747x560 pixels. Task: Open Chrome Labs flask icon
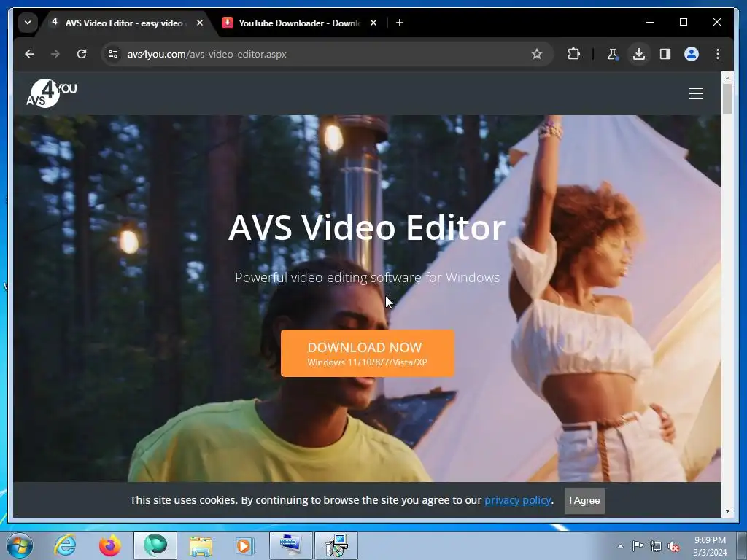[x=613, y=54]
